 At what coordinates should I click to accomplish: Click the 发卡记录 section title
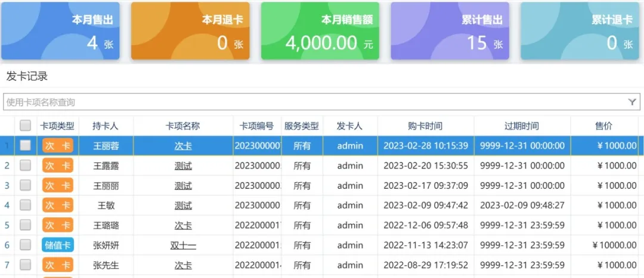[x=27, y=77]
